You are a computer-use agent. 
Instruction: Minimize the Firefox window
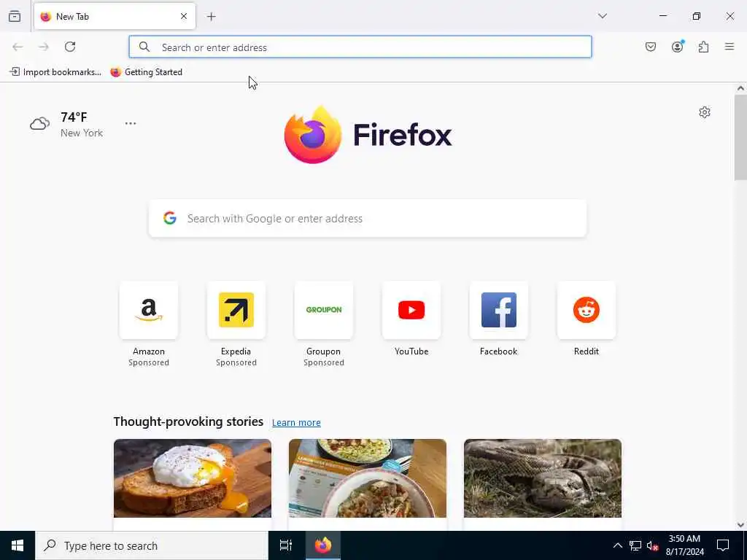(x=662, y=16)
